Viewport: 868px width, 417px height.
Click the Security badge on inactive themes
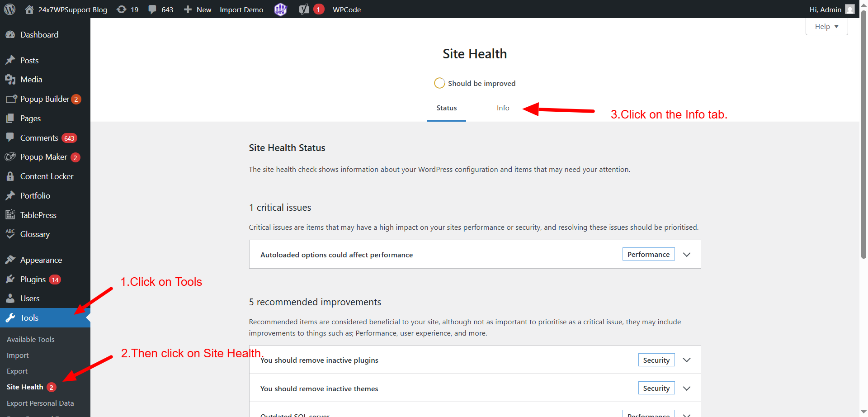click(656, 388)
